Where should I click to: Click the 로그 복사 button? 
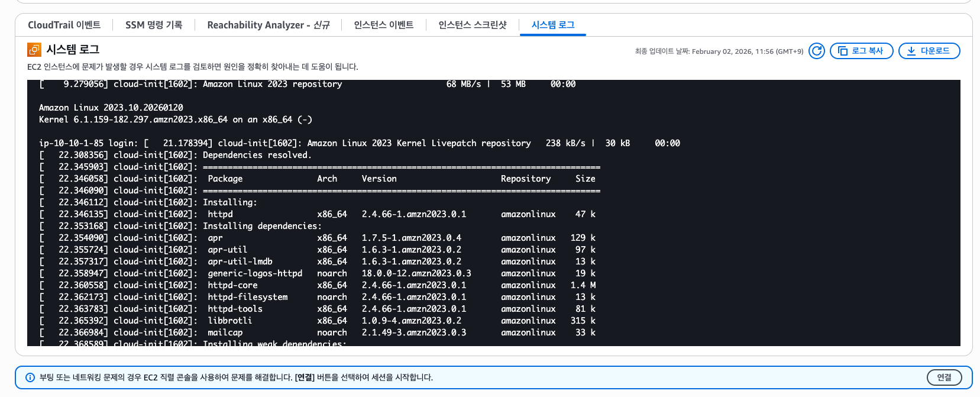point(861,51)
